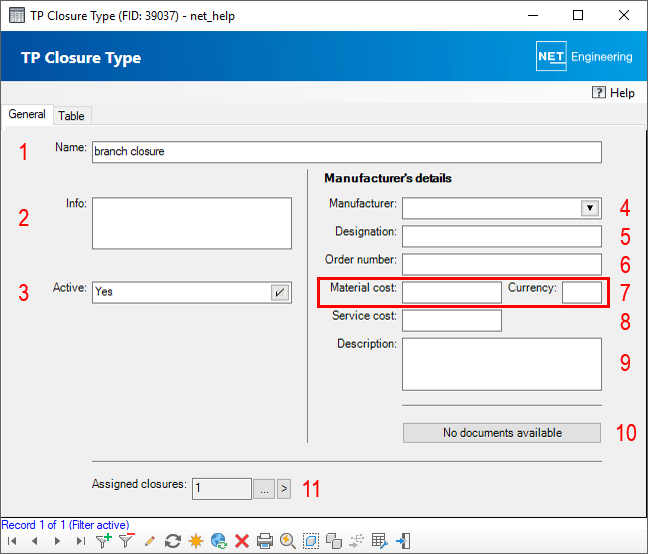
Task: Click 'Record 1 of 1 (Filter active)' status text
Action: pos(65,525)
